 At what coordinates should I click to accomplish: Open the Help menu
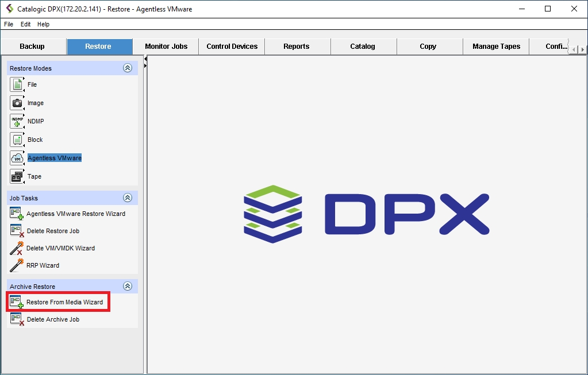pos(43,24)
